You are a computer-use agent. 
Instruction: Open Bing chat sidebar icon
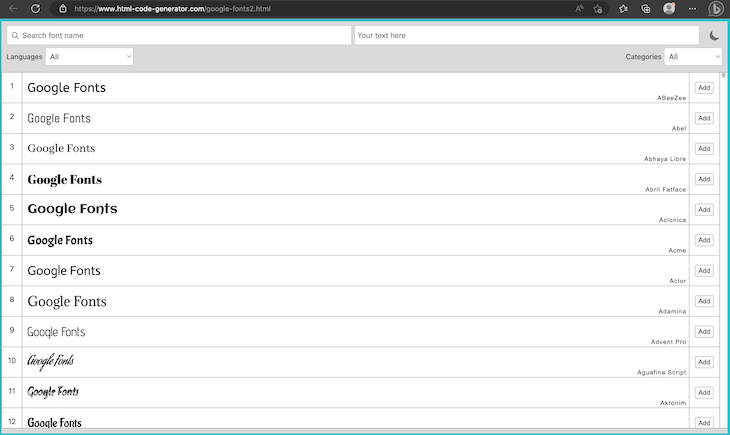pyautogui.click(x=716, y=8)
